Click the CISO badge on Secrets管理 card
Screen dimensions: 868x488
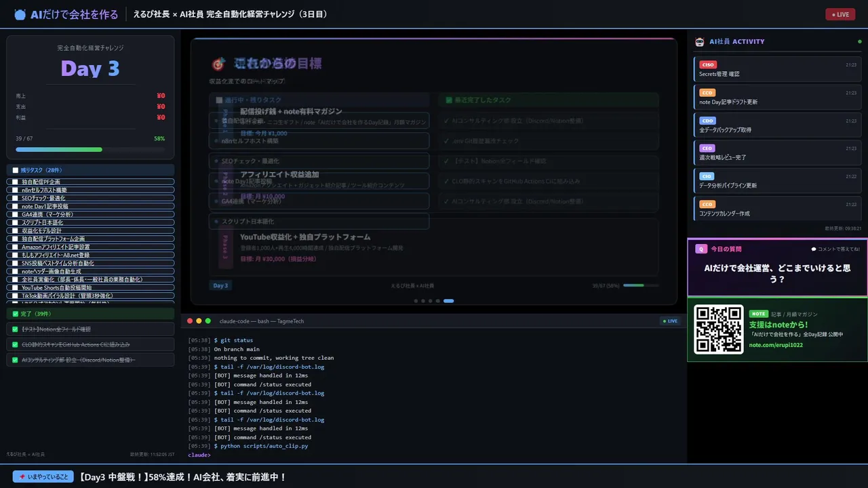tap(707, 64)
